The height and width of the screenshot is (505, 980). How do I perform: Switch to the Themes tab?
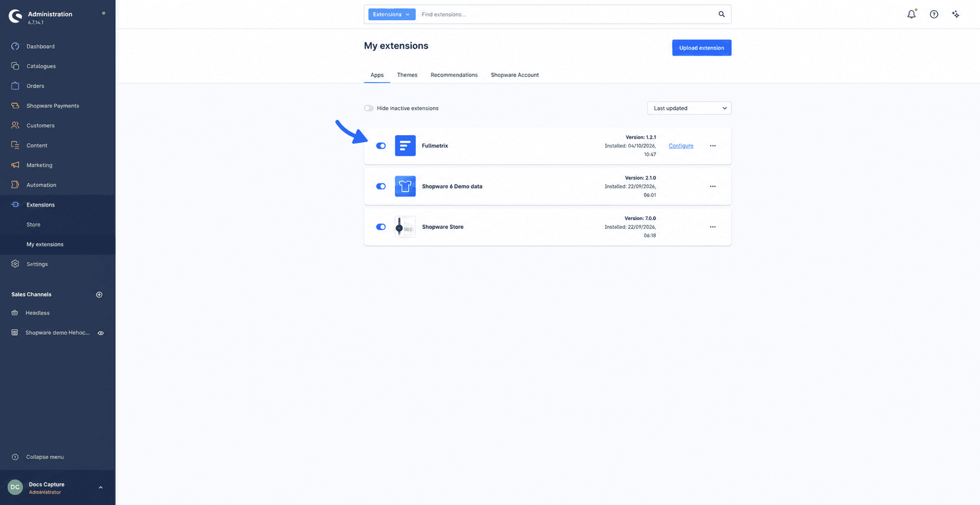[x=407, y=75]
